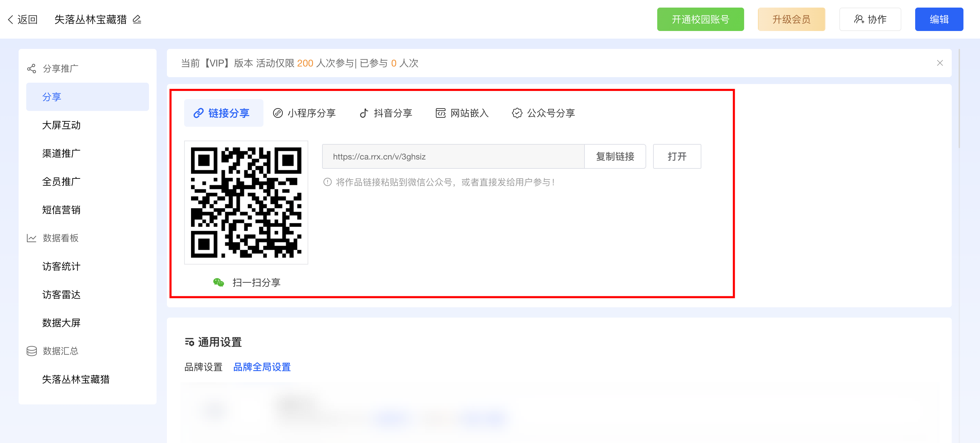Viewport: 980px width, 443px height.
Task: Click the chain link icon on 链接分享
Action: tap(199, 113)
